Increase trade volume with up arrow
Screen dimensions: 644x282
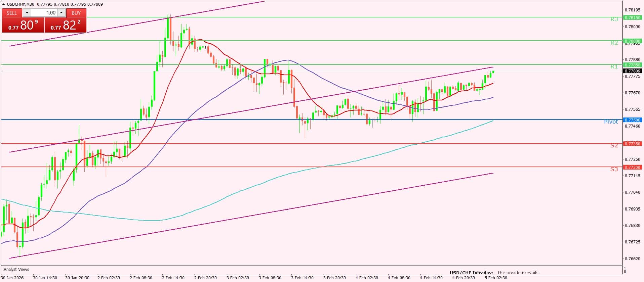[61, 13]
